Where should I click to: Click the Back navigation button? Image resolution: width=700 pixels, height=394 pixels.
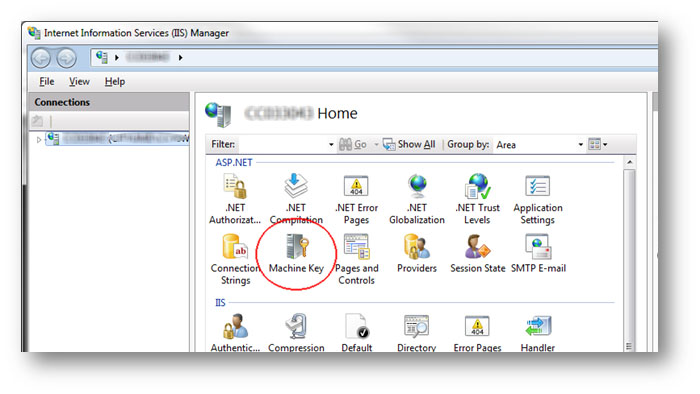[41, 58]
